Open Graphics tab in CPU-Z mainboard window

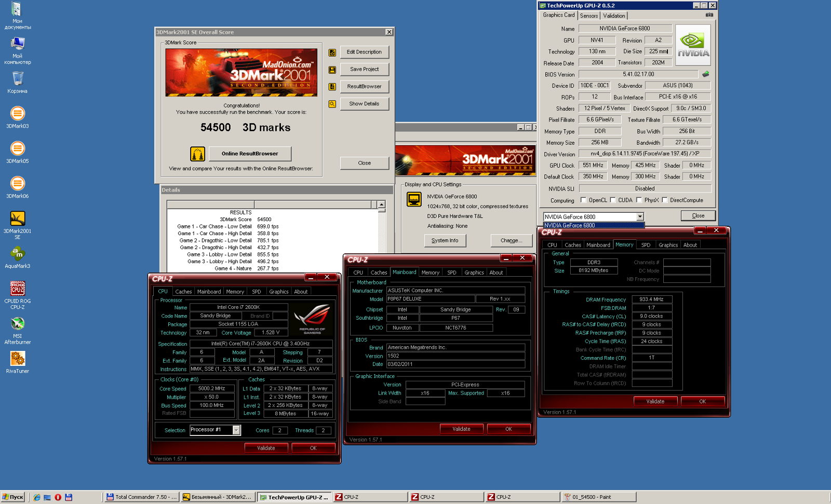click(474, 273)
